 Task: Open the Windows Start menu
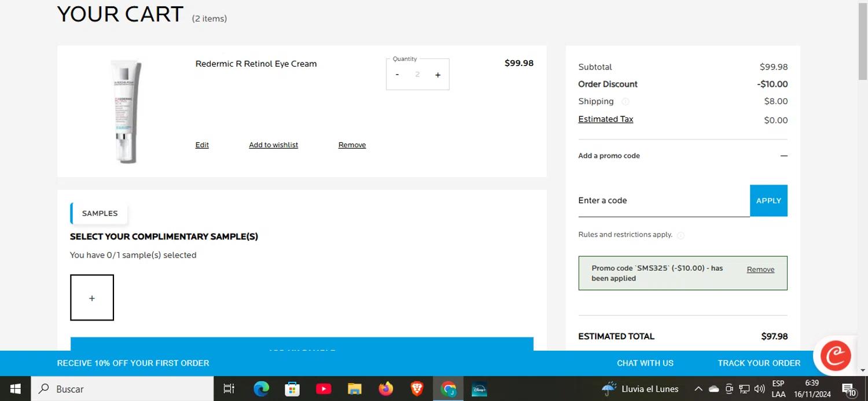(15, 389)
